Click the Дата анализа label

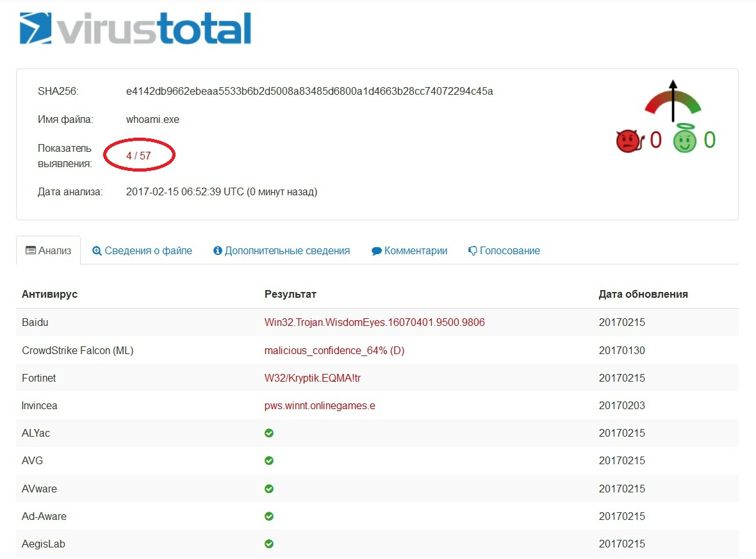click(x=70, y=192)
